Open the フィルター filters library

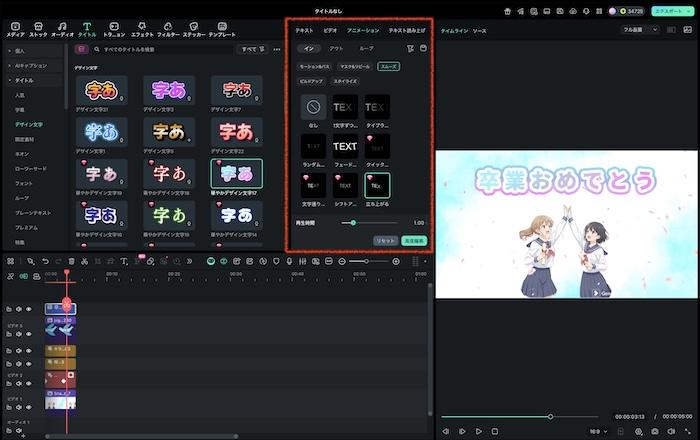click(x=168, y=29)
